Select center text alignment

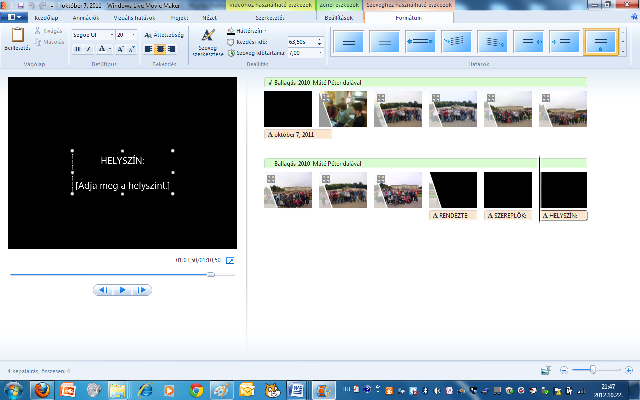(x=161, y=48)
